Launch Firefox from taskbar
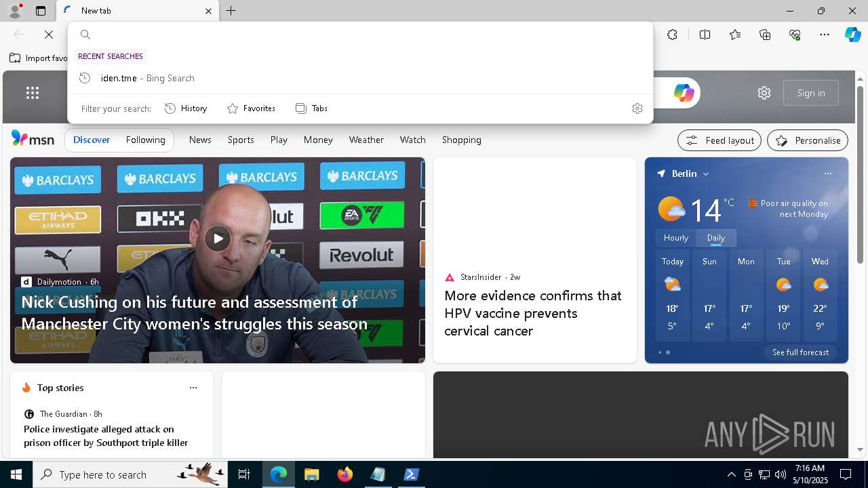 point(345,474)
